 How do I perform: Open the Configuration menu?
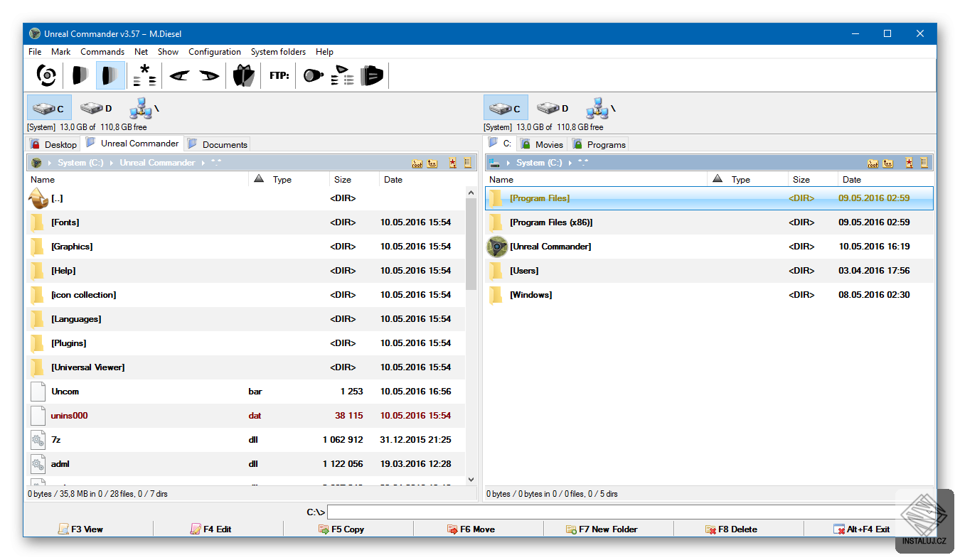click(x=214, y=52)
